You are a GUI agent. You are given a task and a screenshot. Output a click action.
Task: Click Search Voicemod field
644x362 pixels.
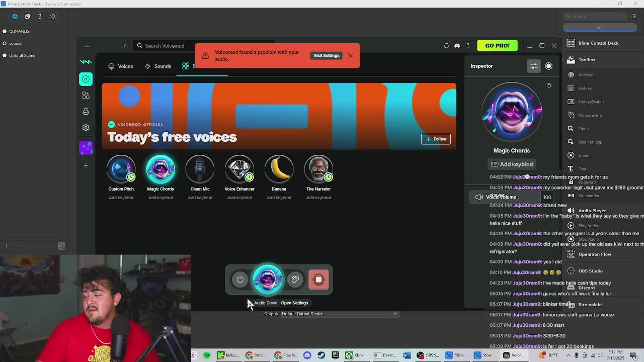coord(204,46)
